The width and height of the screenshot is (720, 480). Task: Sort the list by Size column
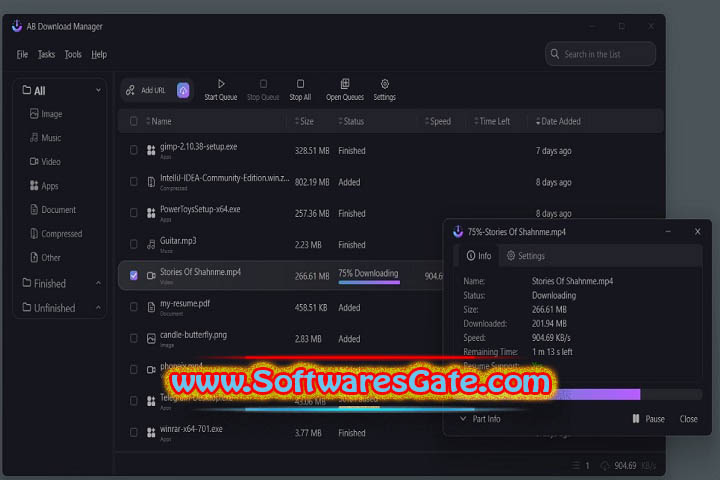(304, 121)
